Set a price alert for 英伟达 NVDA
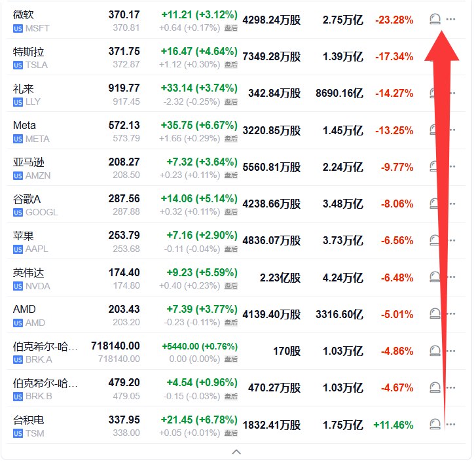The height and width of the screenshot is (466, 476). [434, 277]
